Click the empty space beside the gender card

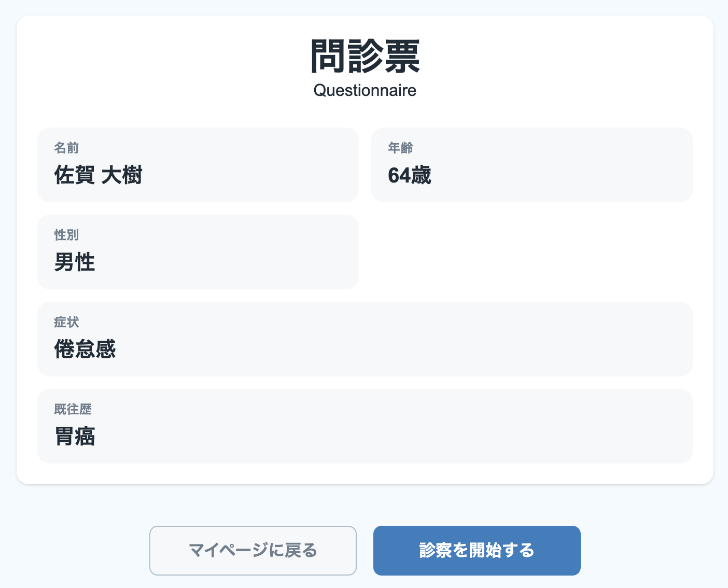pyautogui.click(x=531, y=252)
